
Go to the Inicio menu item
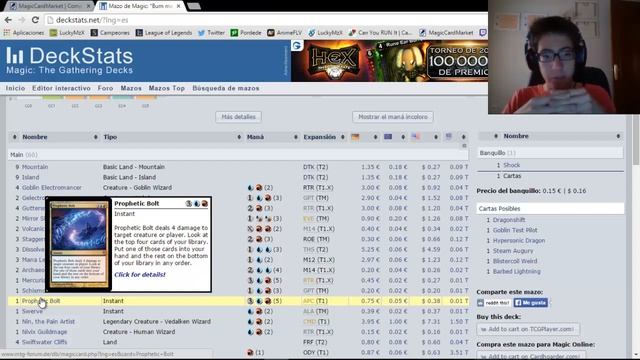[x=15, y=88]
